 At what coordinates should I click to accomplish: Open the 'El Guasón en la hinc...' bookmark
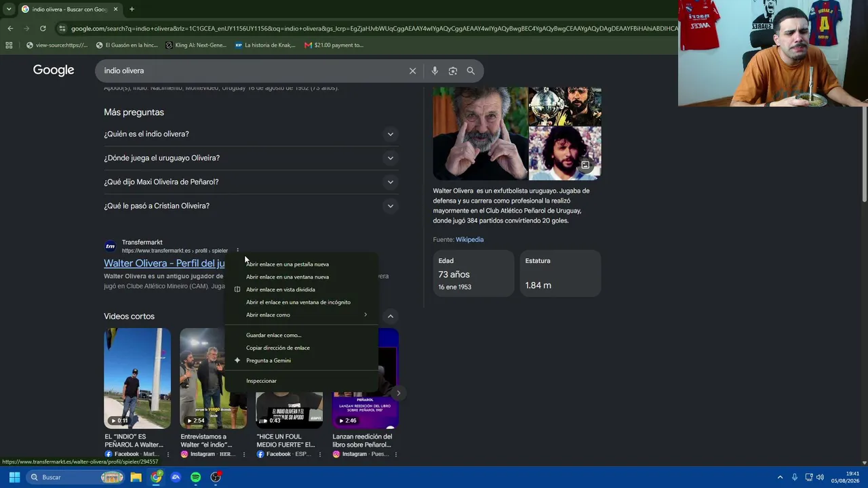tap(127, 45)
